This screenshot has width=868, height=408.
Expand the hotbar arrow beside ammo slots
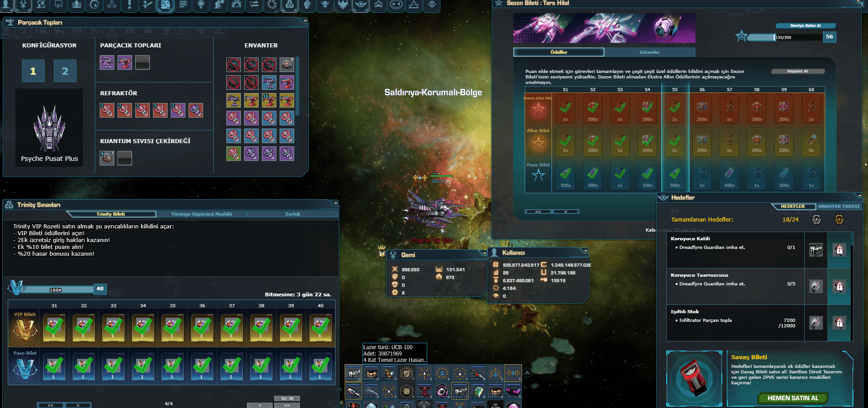pos(527,373)
